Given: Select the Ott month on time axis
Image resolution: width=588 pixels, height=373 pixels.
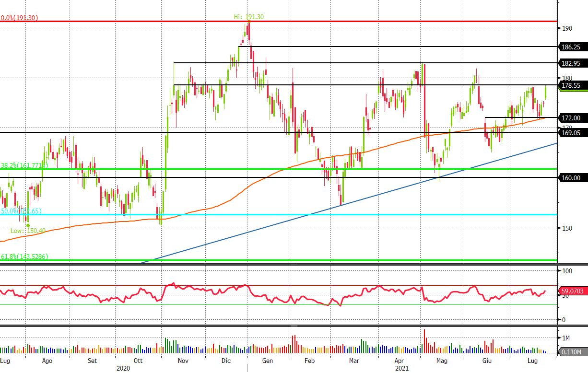Looking at the screenshot, I should (x=138, y=361).
